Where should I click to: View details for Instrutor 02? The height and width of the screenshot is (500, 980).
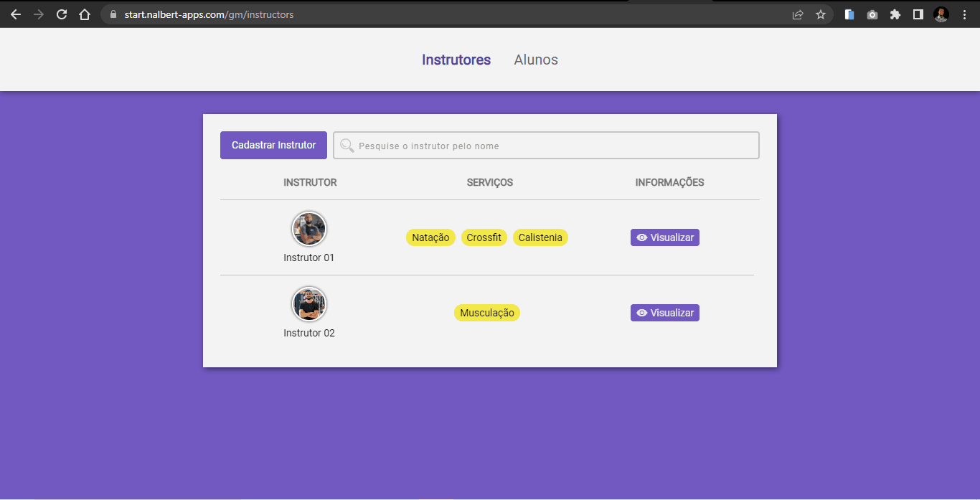tap(665, 313)
